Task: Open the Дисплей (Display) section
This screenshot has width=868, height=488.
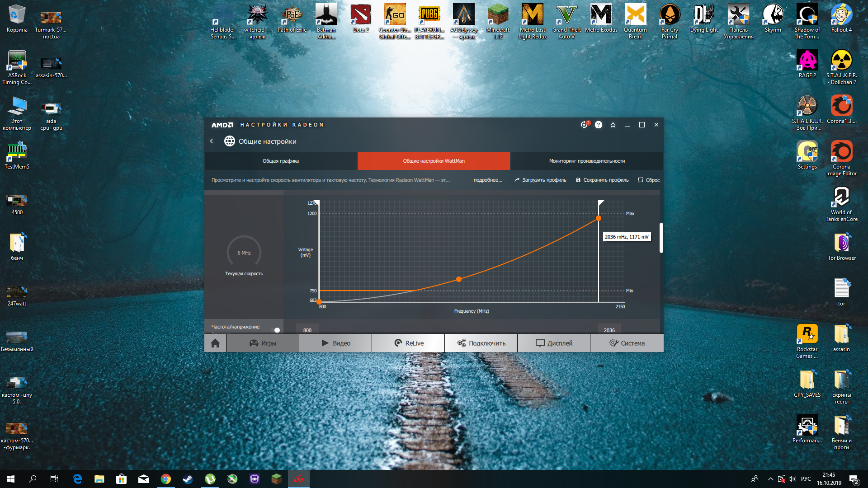Action: pyautogui.click(x=554, y=343)
